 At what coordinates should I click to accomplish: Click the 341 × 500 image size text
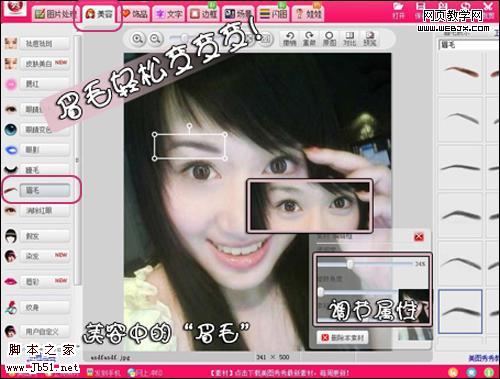[x=273, y=357]
